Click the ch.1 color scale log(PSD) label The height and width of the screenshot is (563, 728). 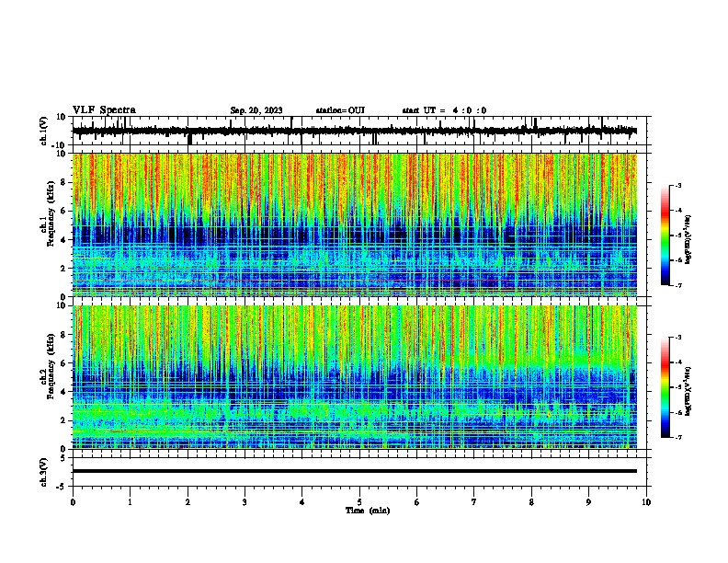[x=688, y=240]
